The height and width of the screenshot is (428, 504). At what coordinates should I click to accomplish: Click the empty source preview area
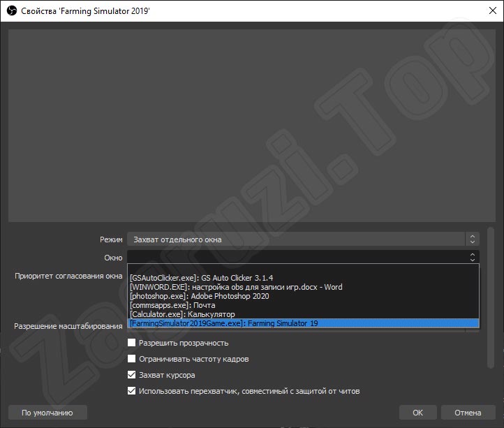252,126
